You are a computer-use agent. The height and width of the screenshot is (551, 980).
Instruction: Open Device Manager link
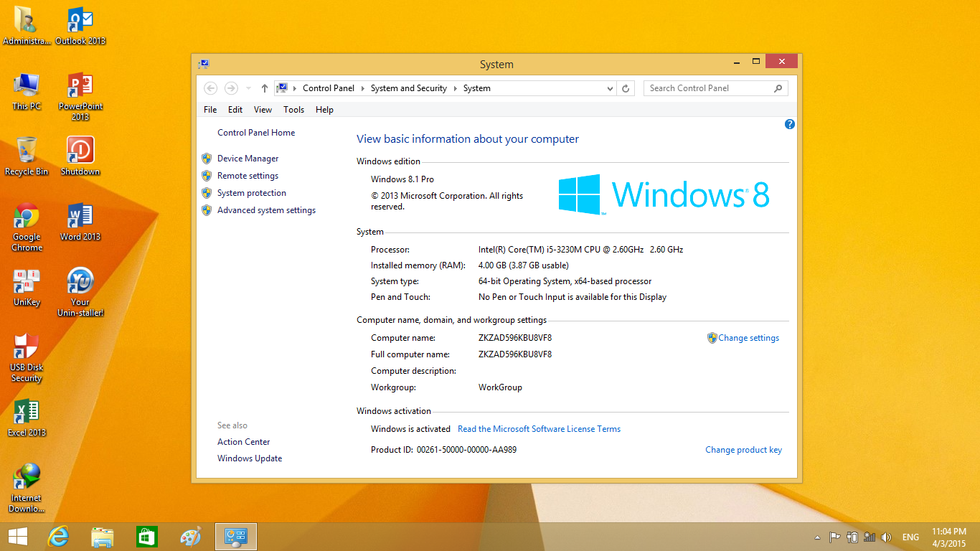pos(248,159)
